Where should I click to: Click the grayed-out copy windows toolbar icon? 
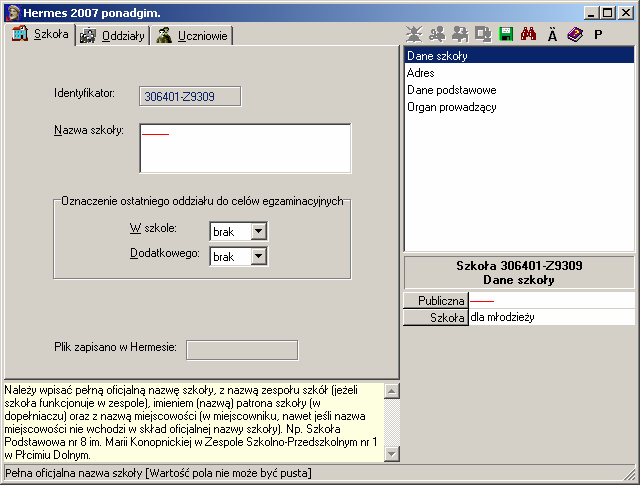pos(483,35)
